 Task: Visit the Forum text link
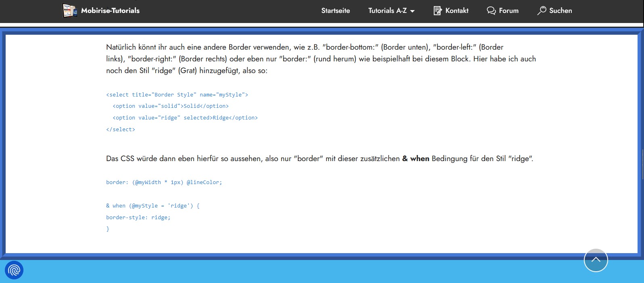click(508, 10)
